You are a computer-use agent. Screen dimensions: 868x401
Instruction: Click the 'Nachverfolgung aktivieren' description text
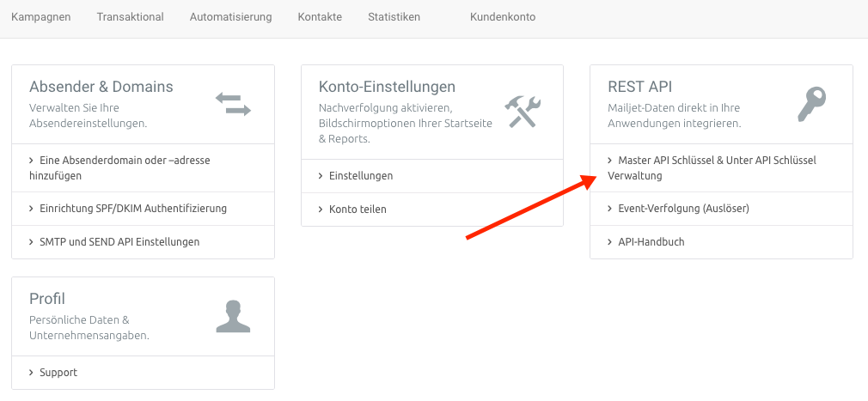coord(406,124)
